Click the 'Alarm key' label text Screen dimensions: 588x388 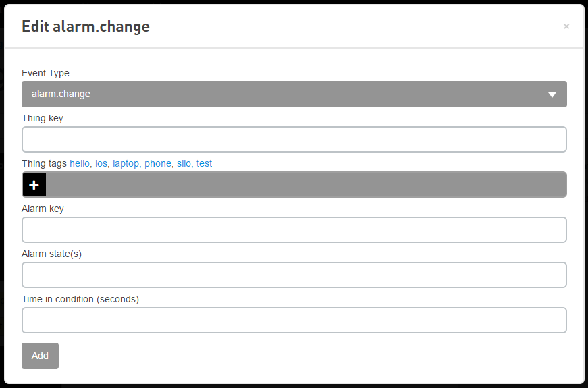[43, 209]
